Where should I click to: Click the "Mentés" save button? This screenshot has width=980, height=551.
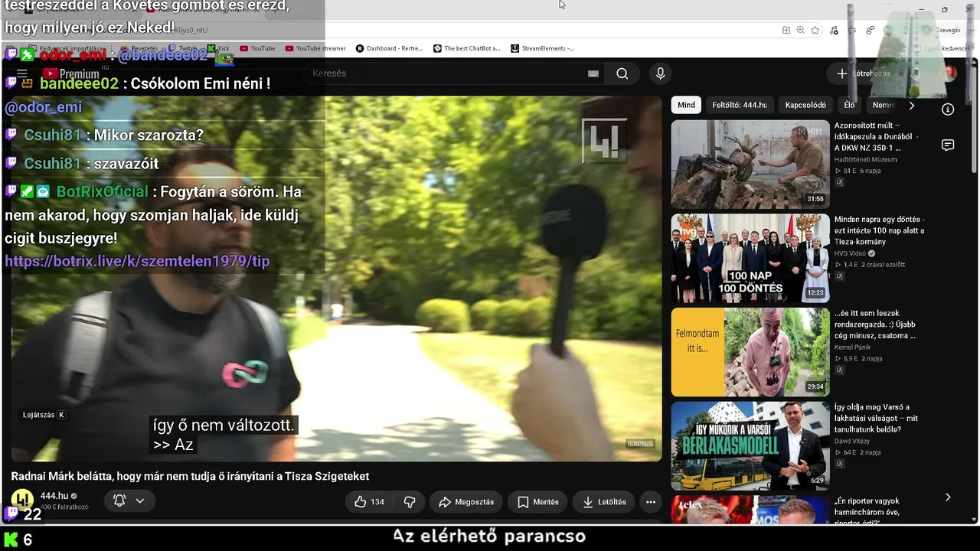538,502
